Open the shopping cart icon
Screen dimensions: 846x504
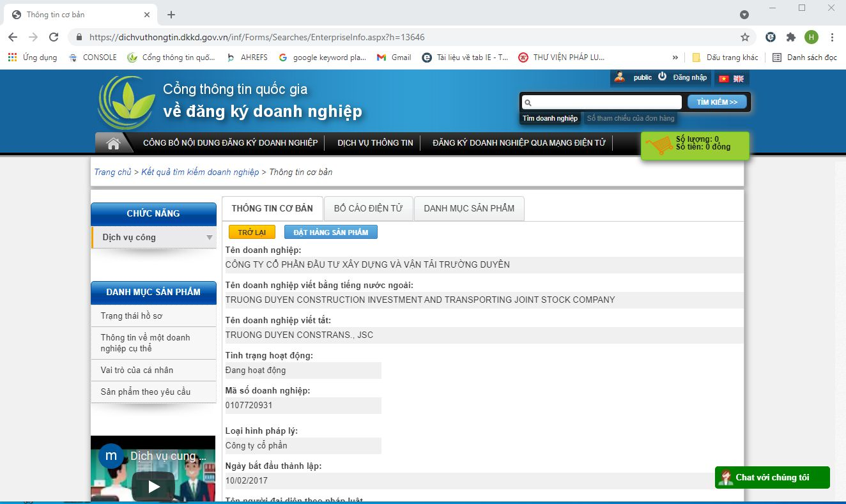(658, 146)
